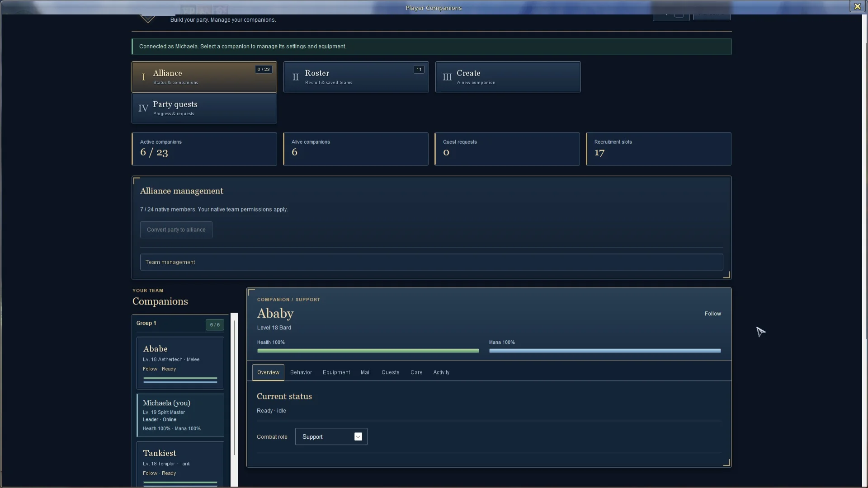Screen dimensions: 868x488
Task: Open the Equipment tab
Action: tap(336, 372)
